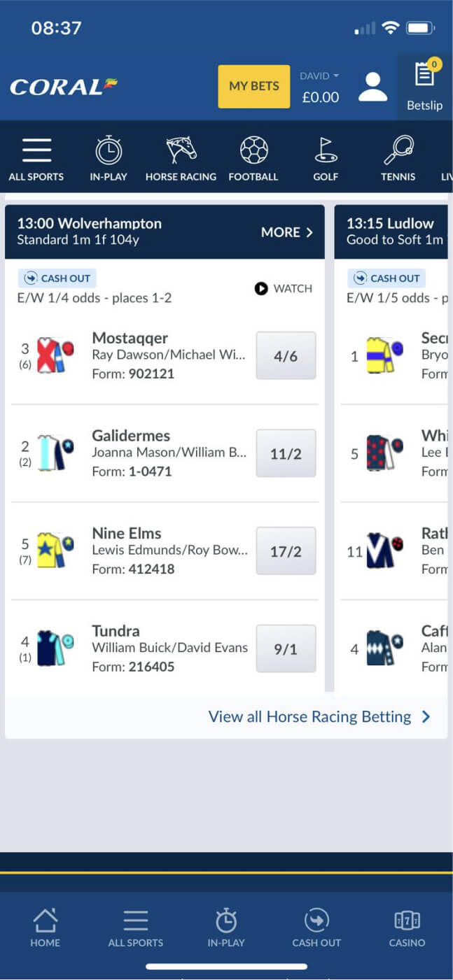Viewport: 453px width, 980px height.
Task: Open MORE for the 13:00 Wolverhampton race
Action: [287, 232]
